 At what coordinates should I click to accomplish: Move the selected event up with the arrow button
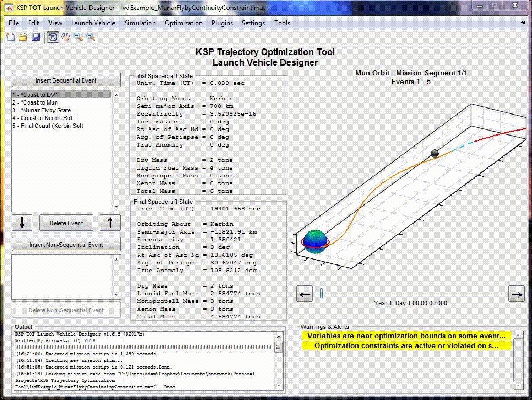point(110,223)
